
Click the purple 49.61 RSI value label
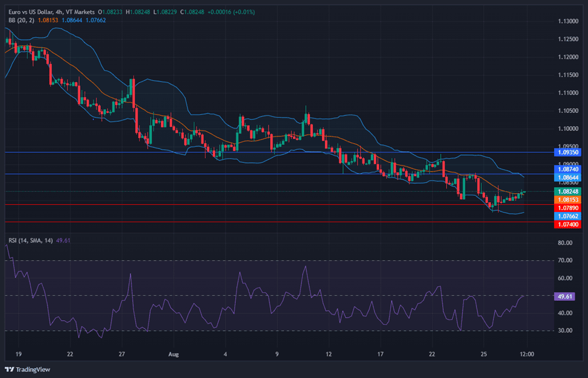point(566,296)
